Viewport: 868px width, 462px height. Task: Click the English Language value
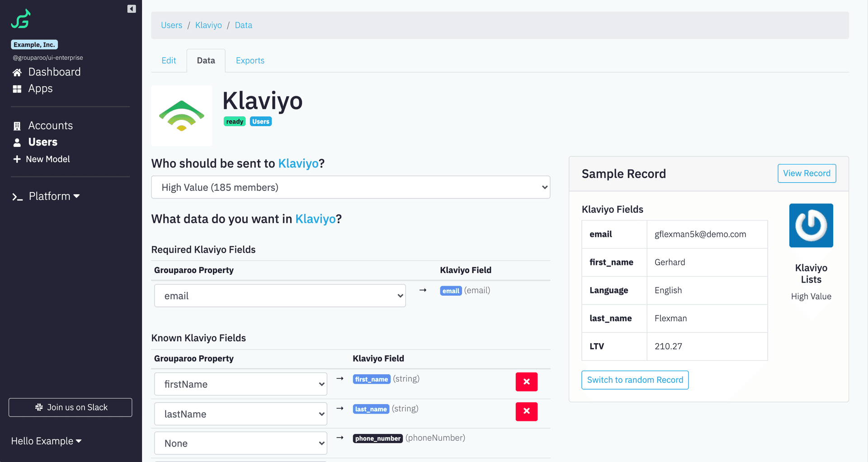coord(668,290)
